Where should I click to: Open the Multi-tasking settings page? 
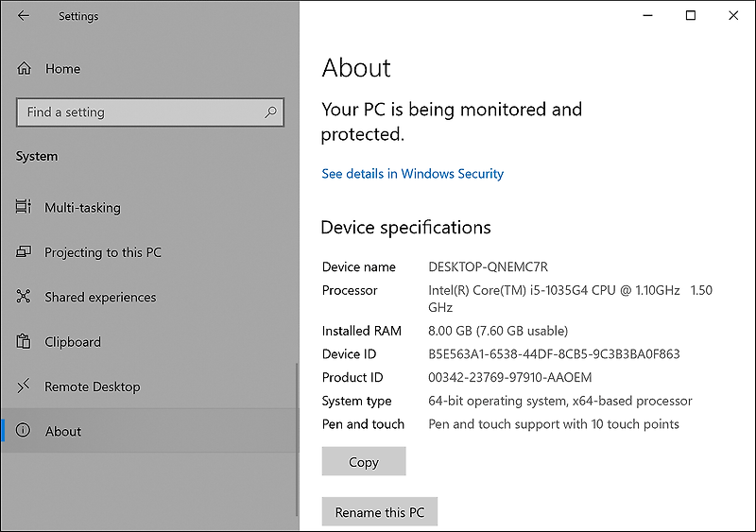click(82, 208)
